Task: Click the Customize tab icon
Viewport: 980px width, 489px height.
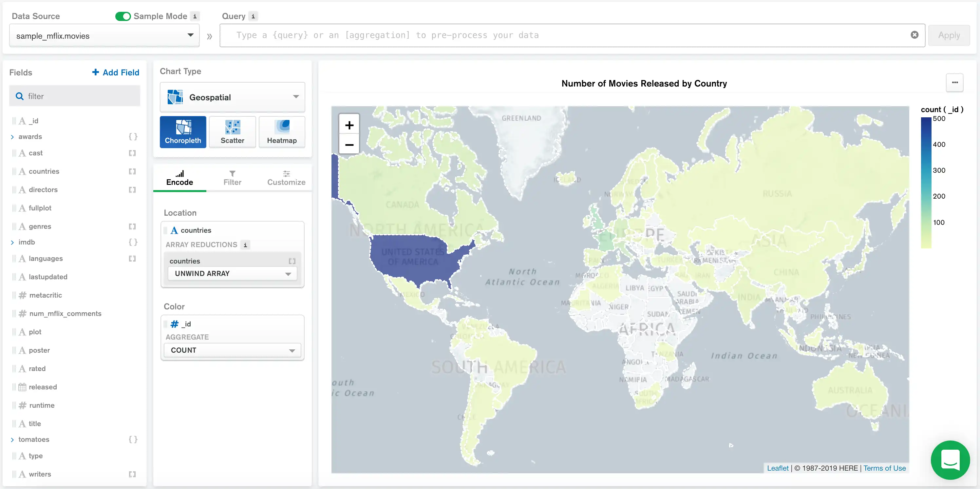Action: click(286, 174)
